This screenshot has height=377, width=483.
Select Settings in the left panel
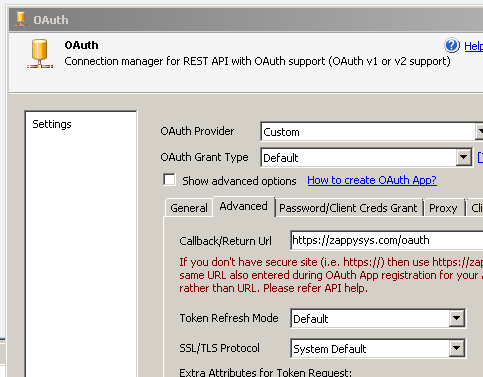click(52, 124)
